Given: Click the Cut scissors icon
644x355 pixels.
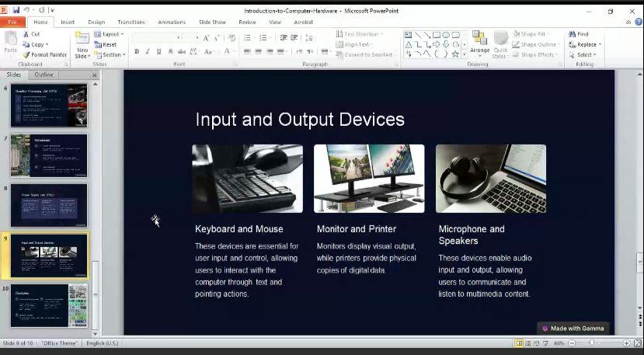Looking at the screenshot, I should tap(26, 34).
